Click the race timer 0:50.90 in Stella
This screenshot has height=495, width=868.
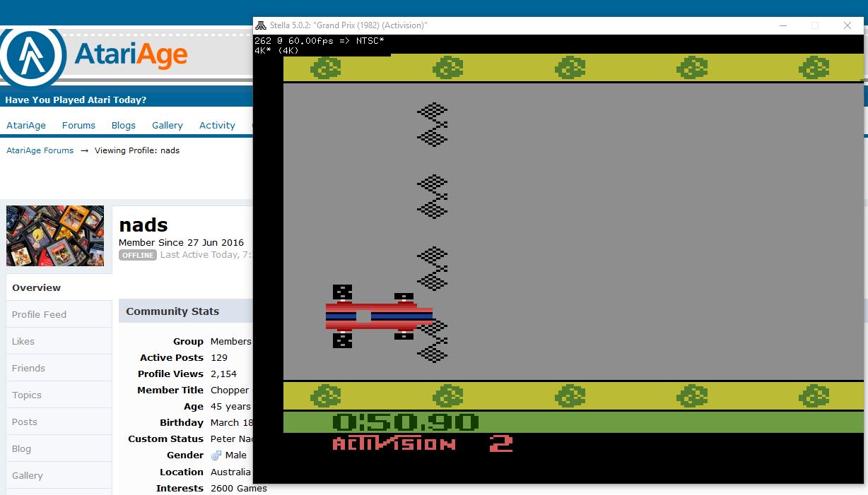(x=405, y=422)
